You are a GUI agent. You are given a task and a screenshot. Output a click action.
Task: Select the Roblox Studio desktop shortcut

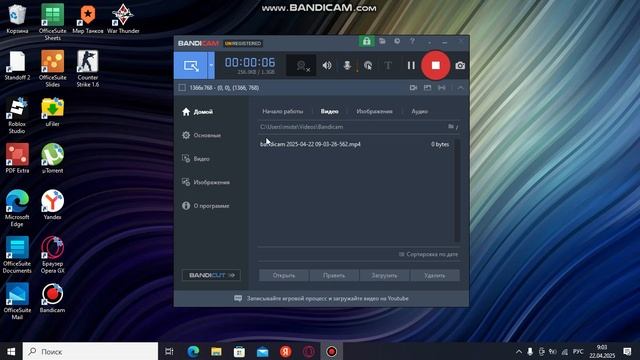pos(17,116)
